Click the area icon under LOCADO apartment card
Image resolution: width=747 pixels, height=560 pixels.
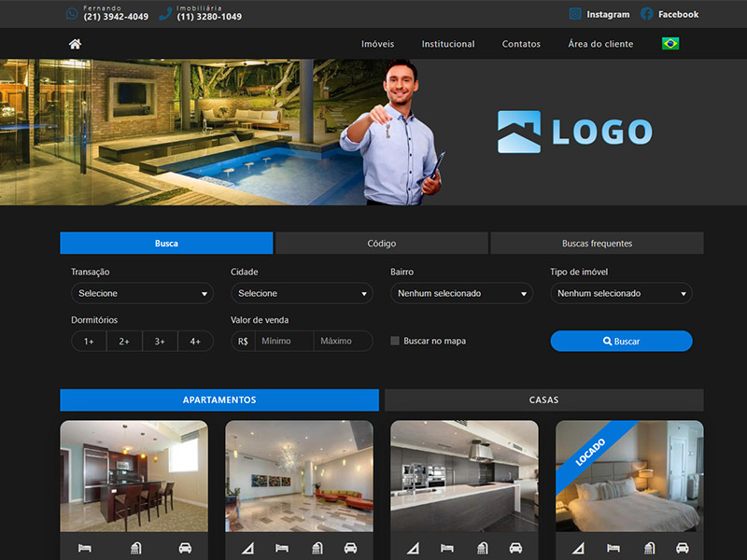(578, 548)
